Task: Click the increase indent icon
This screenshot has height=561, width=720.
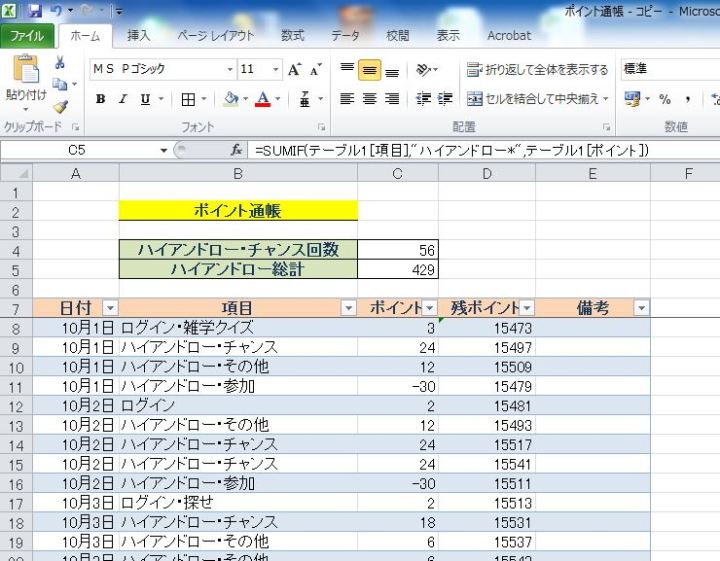Action: (445, 99)
